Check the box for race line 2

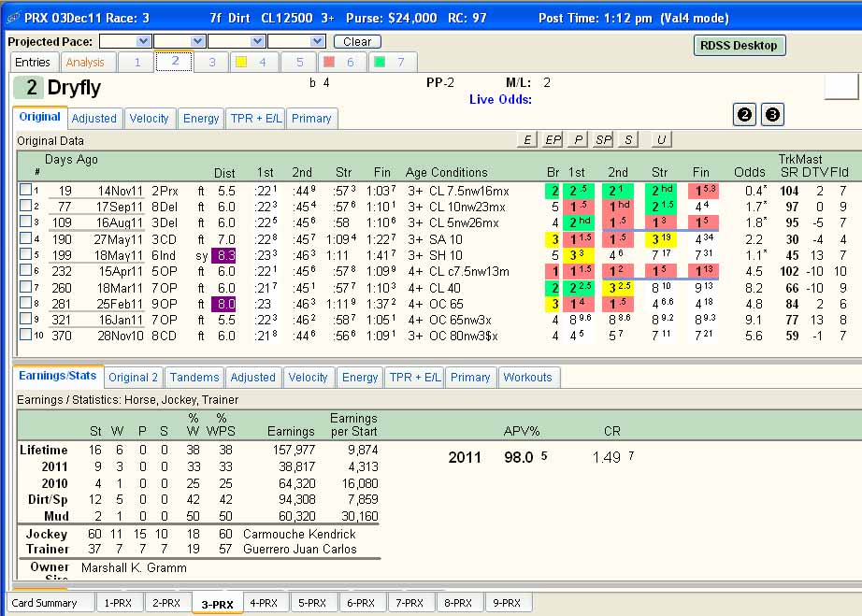pyautogui.click(x=25, y=206)
